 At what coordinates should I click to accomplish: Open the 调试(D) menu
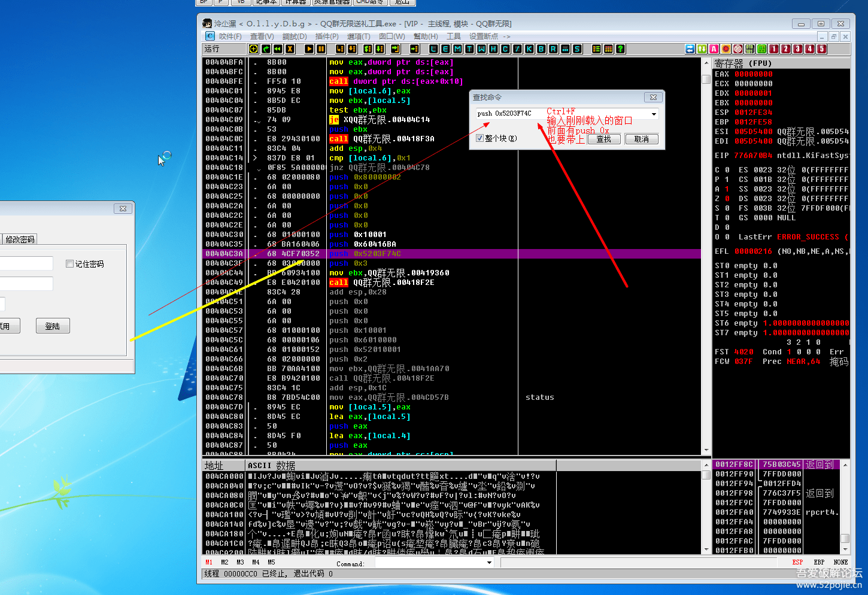(294, 37)
